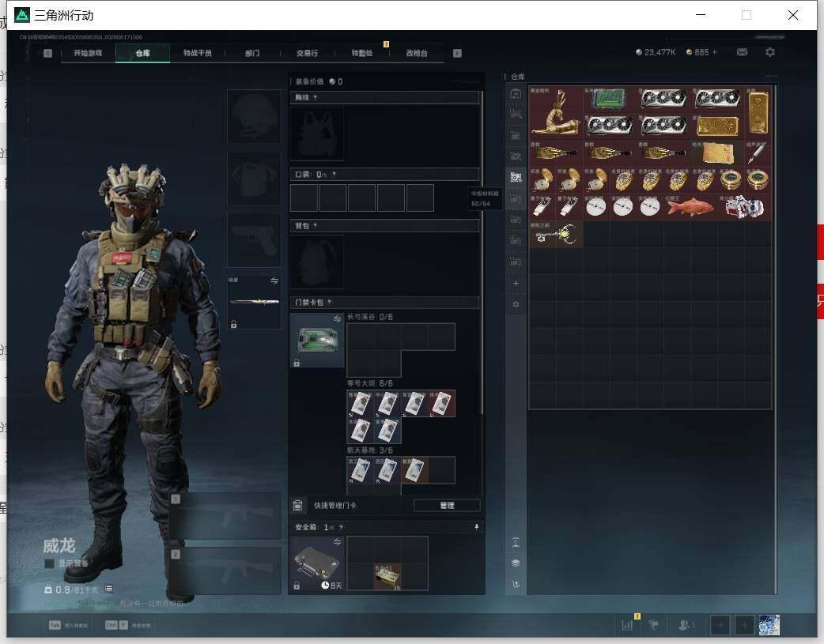This screenshot has height=644, width=824.
Task: Show help for 胸挂 question mark
Action: pos(315,98)
